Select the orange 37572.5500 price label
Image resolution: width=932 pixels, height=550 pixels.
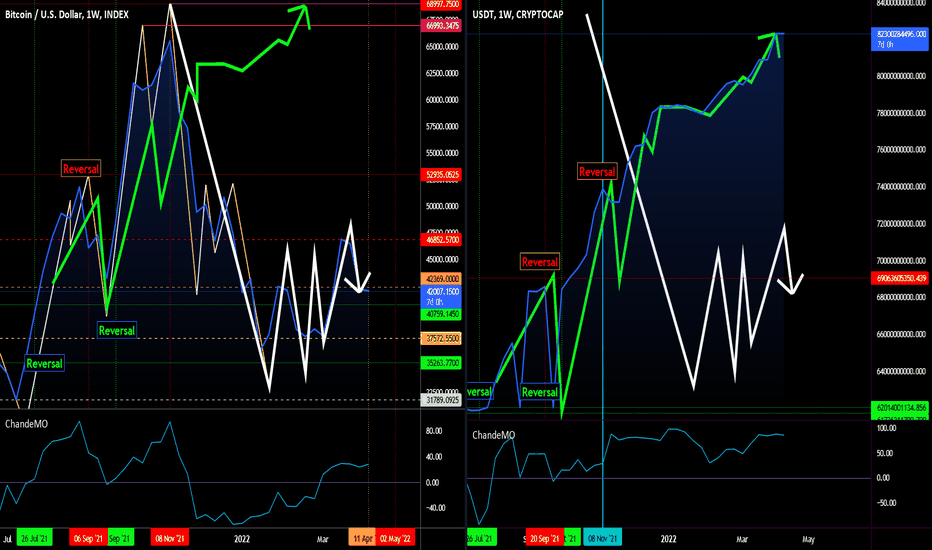[442, 339]
